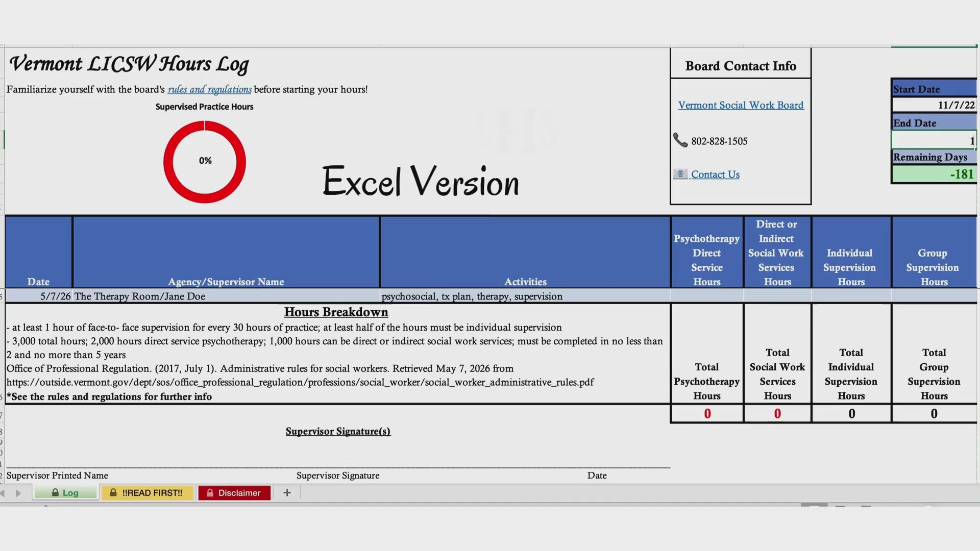Click the Supervisor Signature label
This screenshot has height=551, width=980.
(x=338, y=475)
